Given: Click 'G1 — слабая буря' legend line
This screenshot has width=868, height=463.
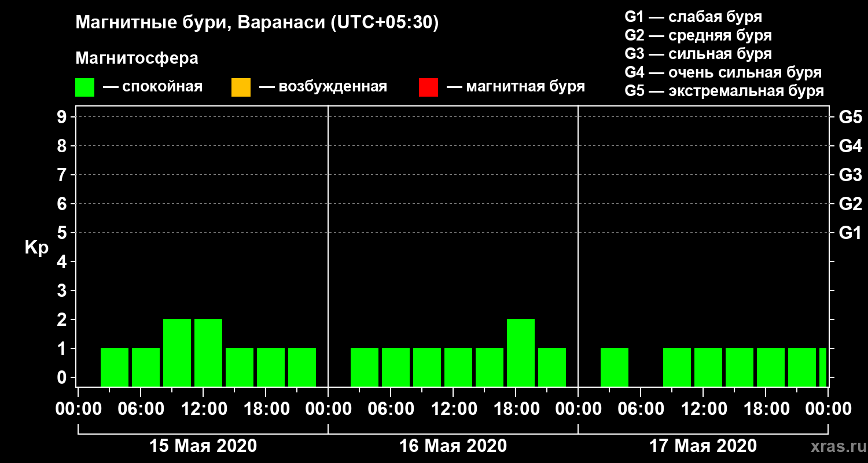Looking at the screenshot, I should coord(693,16).
